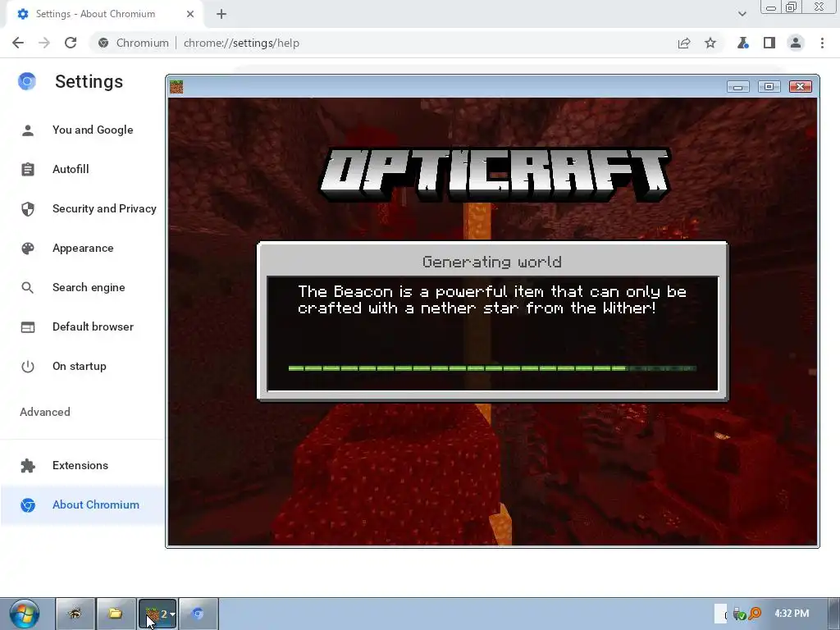Select the Settings - About Chromium tab
The height and width of the screenshot is (630, 840).
(104, 14)
